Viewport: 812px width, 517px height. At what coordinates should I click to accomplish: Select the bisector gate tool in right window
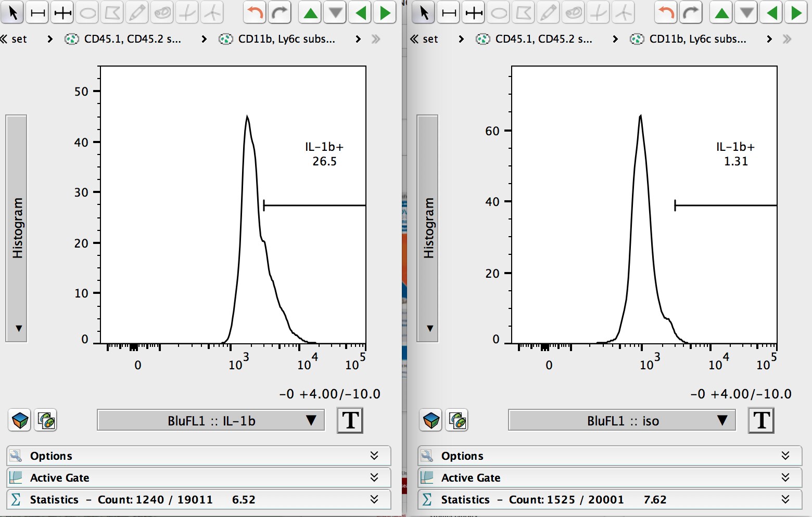(x=474, y=12)
